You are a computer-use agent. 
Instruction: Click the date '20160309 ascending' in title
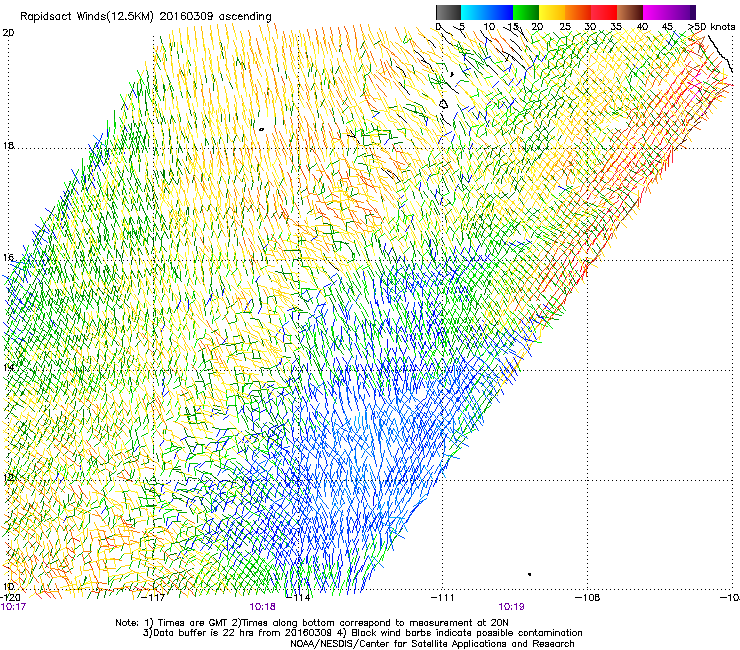(216, 17)
